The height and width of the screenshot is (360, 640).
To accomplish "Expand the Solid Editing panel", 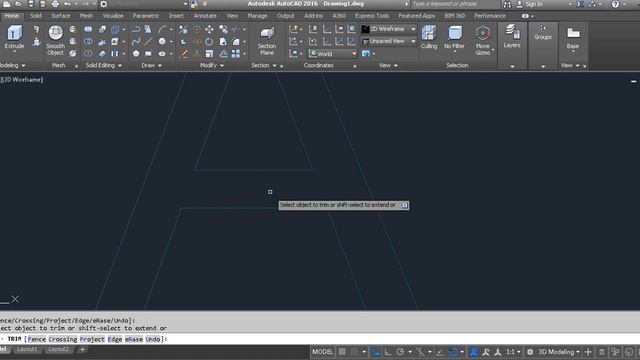I will (104, 65).
